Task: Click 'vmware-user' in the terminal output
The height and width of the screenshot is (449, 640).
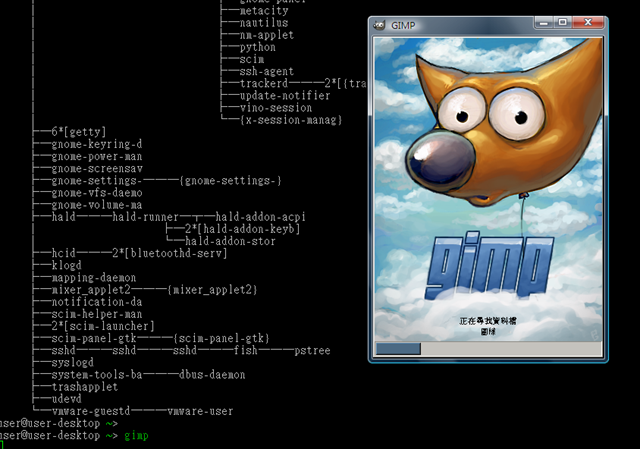Action: coord(200,411)
